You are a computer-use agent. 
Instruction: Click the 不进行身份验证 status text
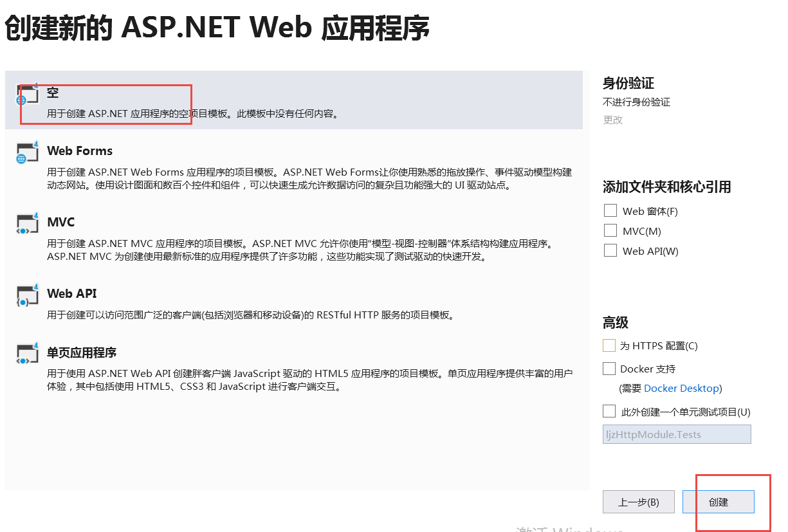636,102
